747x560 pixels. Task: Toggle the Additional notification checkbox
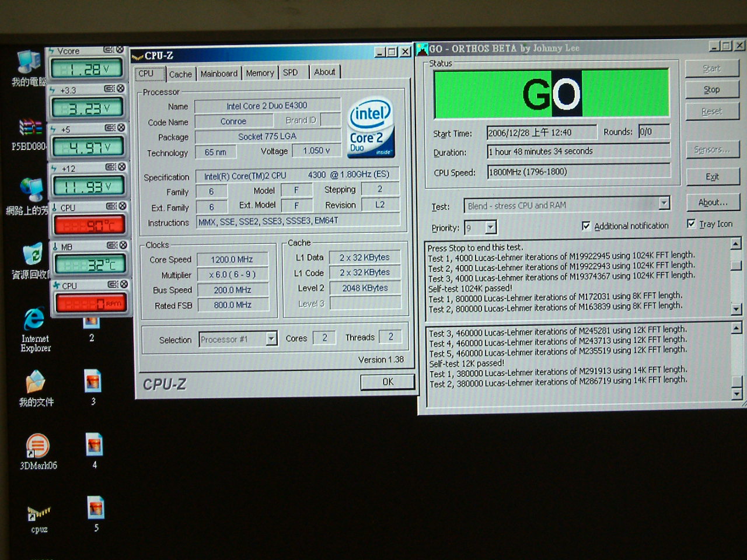click(586, 226)
